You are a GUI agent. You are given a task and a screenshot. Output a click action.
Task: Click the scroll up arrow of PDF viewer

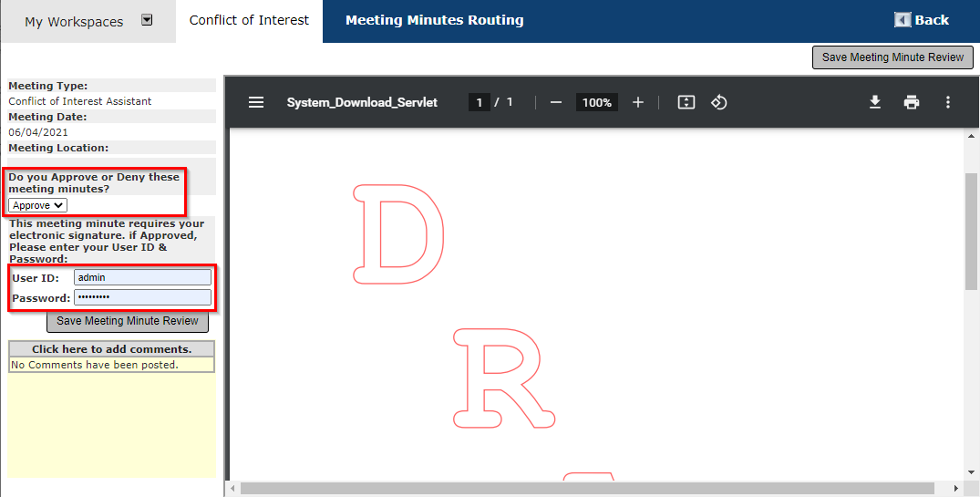(x=971, y=136)
